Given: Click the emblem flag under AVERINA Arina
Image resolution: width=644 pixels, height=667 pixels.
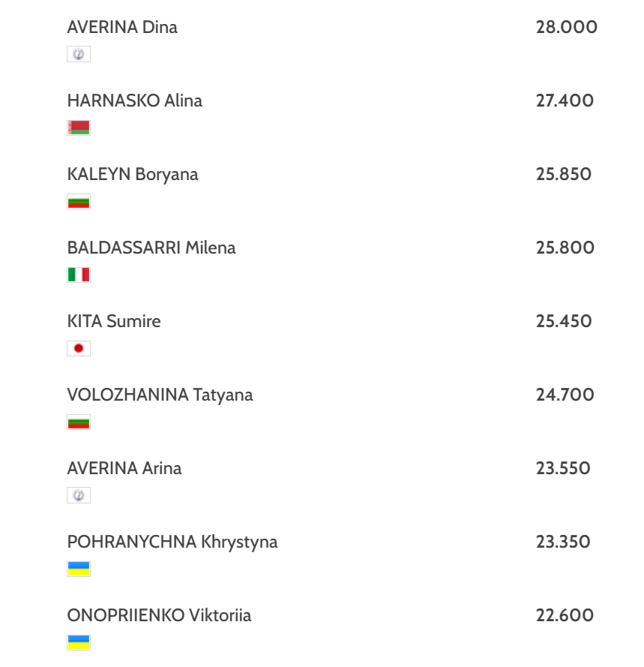Looking at the screenshot, I should [79, 495].
